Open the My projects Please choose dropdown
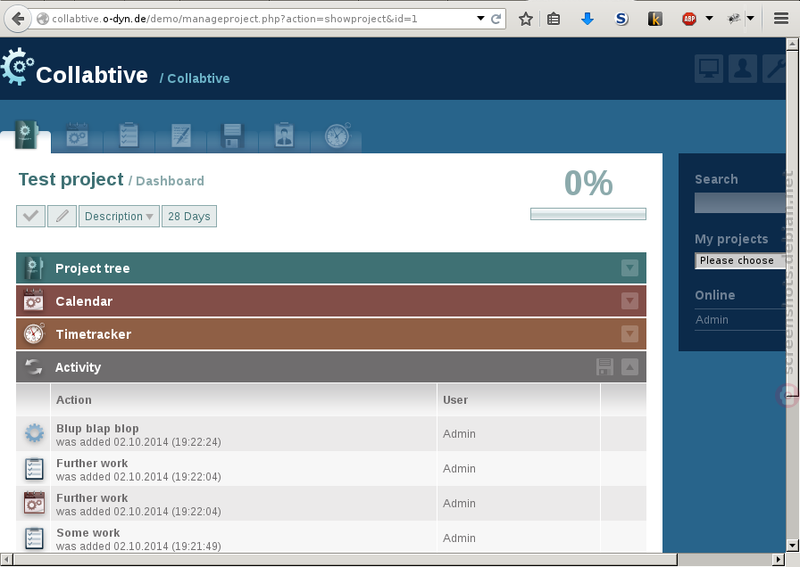 pos(740,260)
